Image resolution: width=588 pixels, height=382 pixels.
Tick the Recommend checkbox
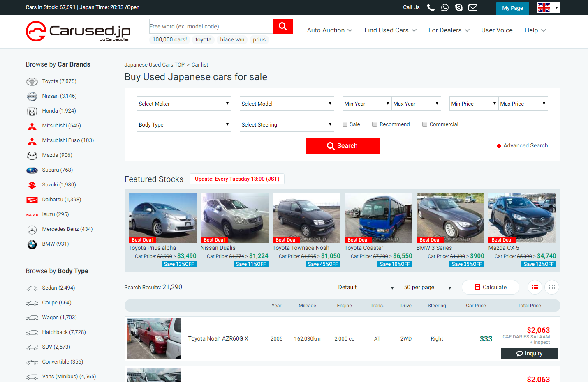click(x=375, y=124)
